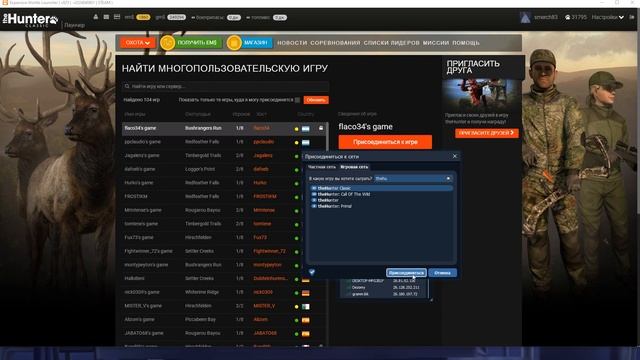
Task: Click green status dot on Jagalenz's game row
Action: tap(297, 156)
